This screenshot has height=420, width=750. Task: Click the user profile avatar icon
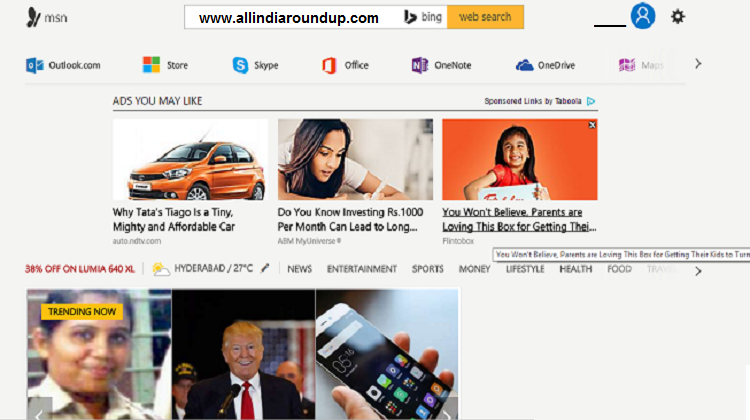[643, 16]
